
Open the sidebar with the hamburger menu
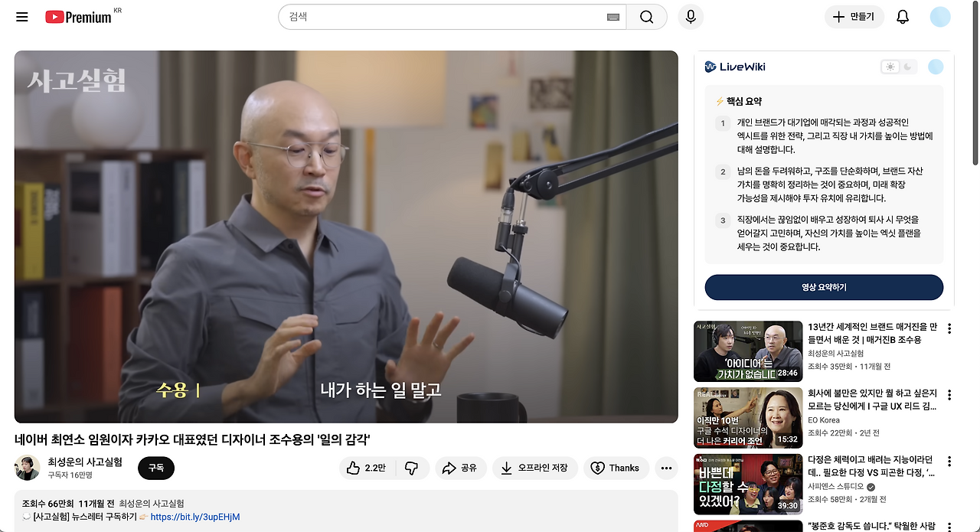(21, 17)
